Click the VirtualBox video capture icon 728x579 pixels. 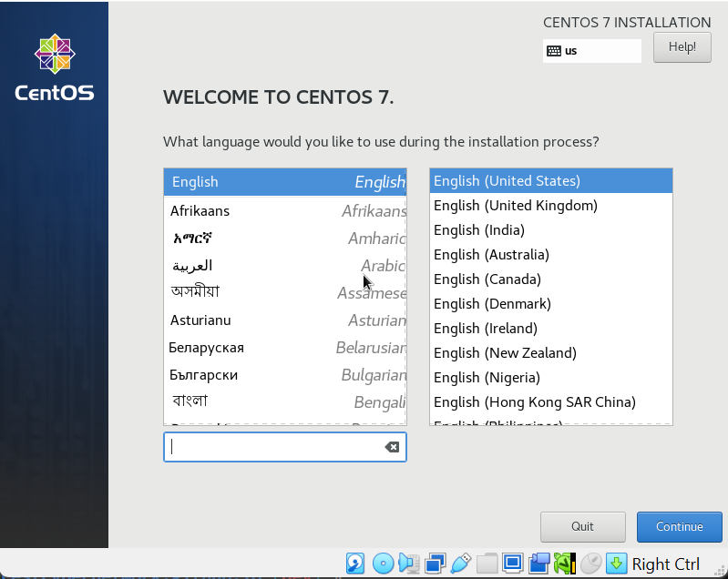539,564
